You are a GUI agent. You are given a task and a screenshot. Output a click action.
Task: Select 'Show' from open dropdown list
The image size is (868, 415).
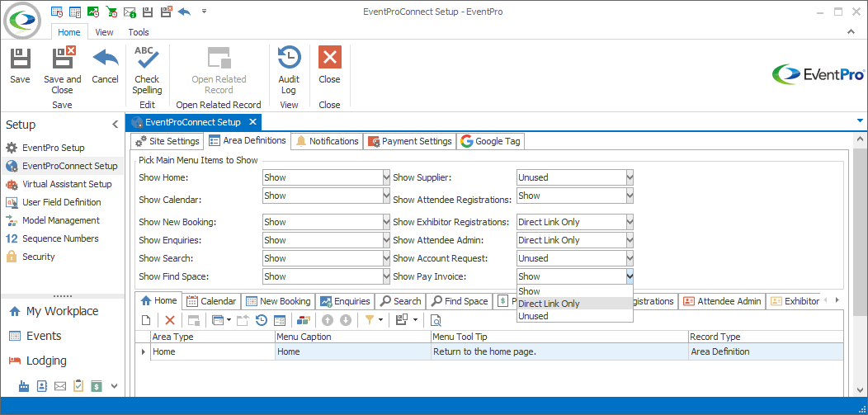pyautogui.click(x=574, y=291)
